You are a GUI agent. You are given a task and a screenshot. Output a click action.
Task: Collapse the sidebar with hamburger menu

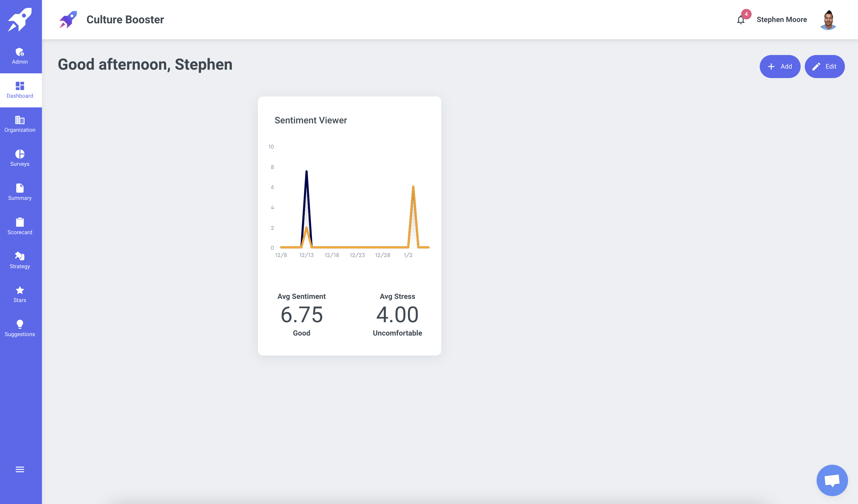[x=20, y=469]
